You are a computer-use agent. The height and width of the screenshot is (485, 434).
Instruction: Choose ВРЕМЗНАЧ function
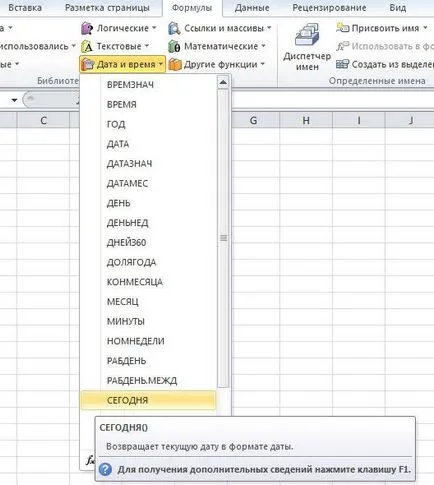[149, 85]
